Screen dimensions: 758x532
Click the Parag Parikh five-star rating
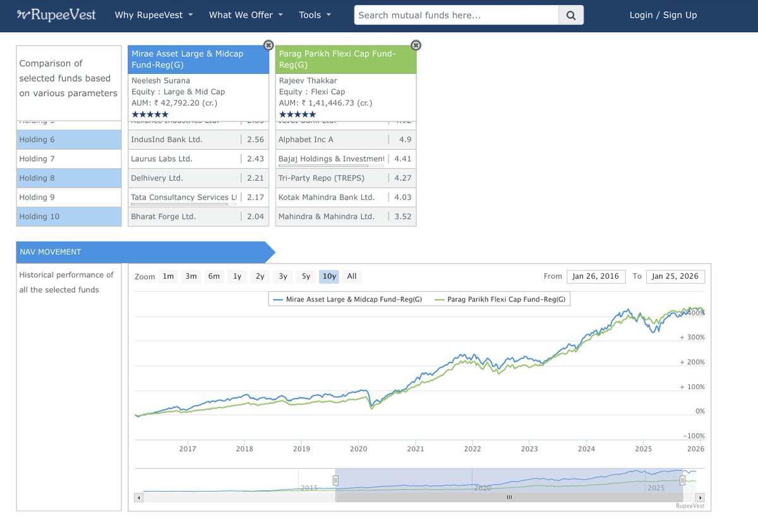tap(298, 114)
